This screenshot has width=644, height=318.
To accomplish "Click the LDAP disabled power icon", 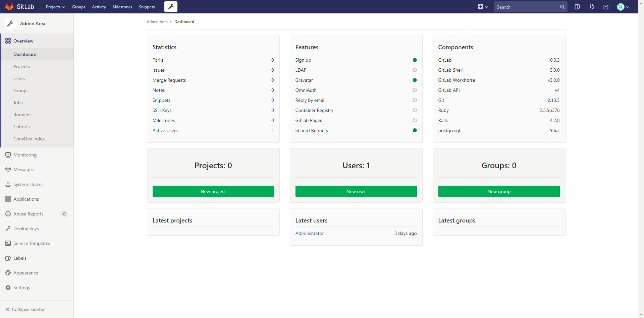I will 415,70.
